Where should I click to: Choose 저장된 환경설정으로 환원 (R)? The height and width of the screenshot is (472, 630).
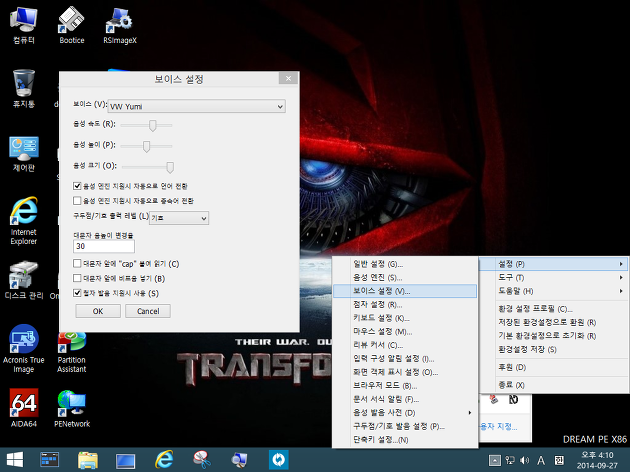coord(553,322)
